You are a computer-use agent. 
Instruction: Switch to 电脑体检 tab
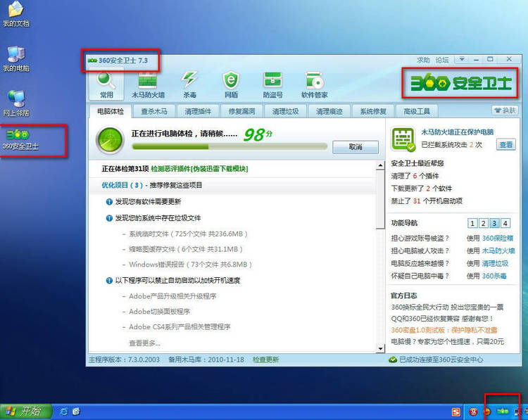tap(111, 111)
